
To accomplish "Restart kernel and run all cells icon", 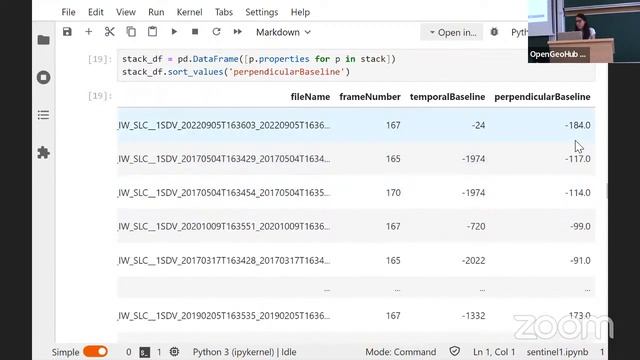I will [x=238, y=32].
